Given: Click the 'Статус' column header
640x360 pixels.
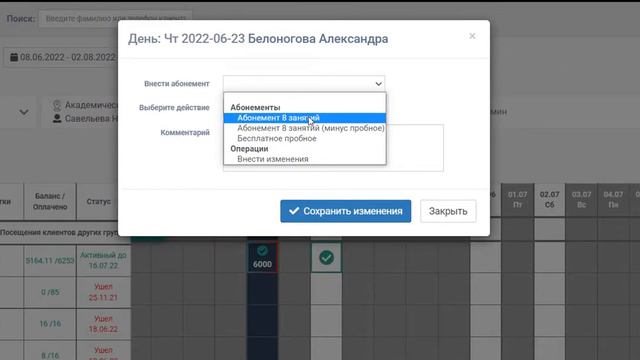Looking at the screenshot, I should click(98, 201).
